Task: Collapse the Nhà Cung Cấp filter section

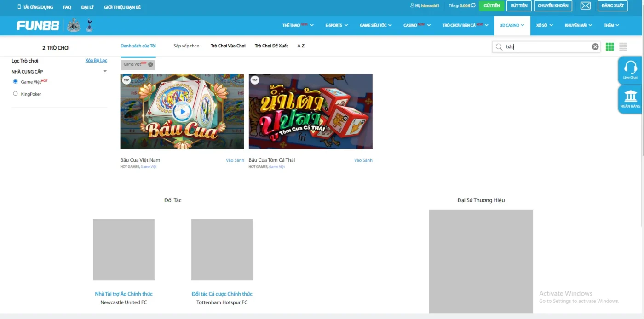Action: tap(105, 71)
